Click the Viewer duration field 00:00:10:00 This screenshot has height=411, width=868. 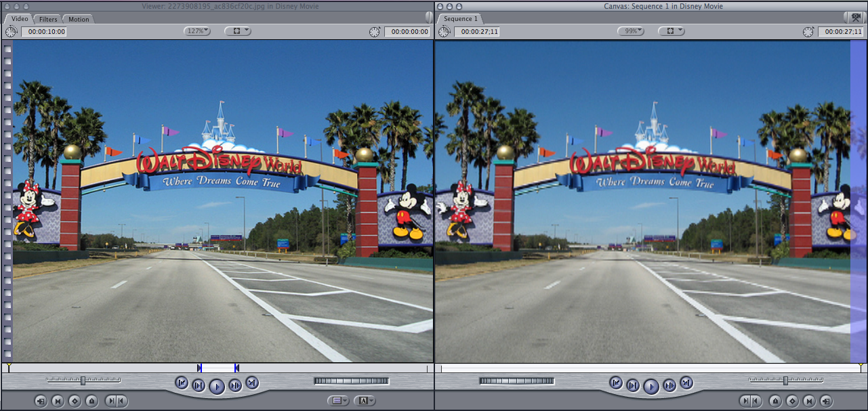43,31
